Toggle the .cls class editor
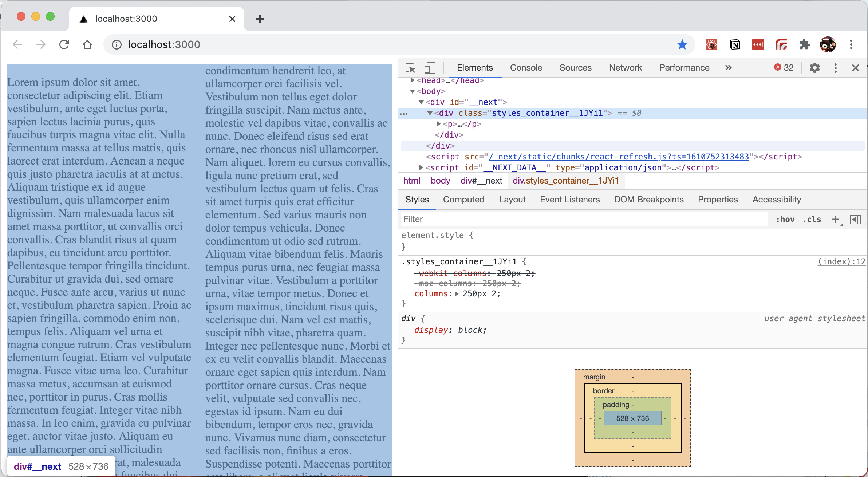Viewport: 868px width, 477px height. (812, 219)
